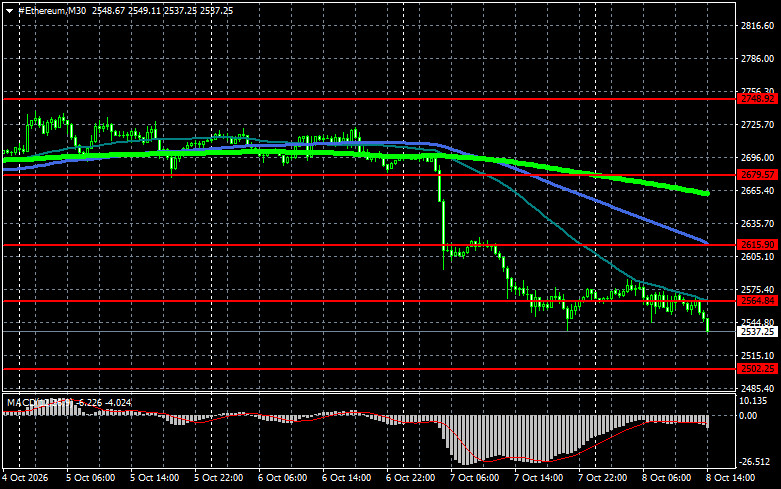This screenshot has width=781, height=489.
Task: Click the 7 Oct 22:00 time label
Action: tap(603, 478)
